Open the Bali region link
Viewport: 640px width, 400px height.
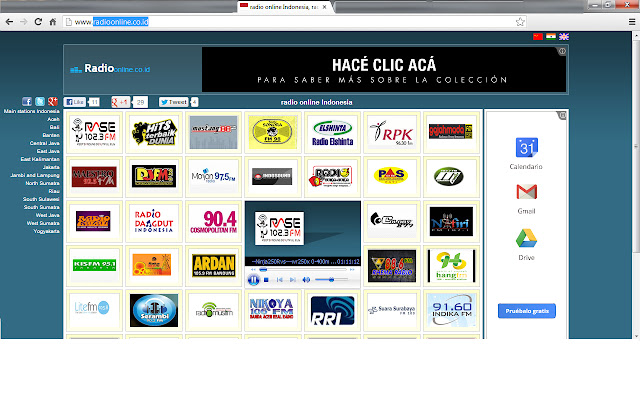coord(55,127)
